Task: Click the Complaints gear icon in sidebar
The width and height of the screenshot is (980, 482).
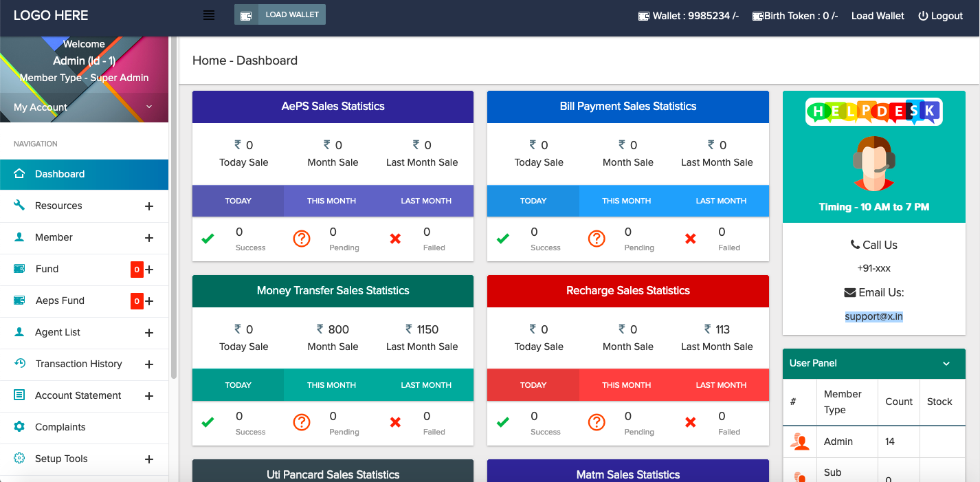Action: tap(19, 427)
